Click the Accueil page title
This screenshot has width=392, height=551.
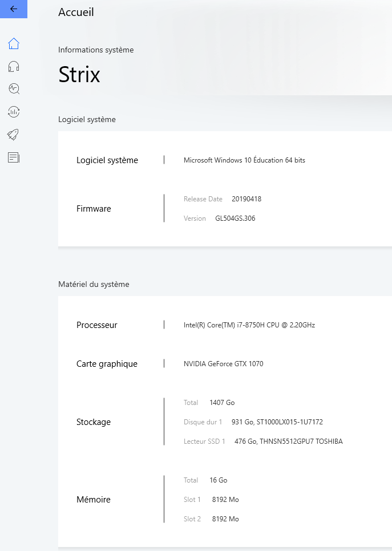(x=76, y=12)
